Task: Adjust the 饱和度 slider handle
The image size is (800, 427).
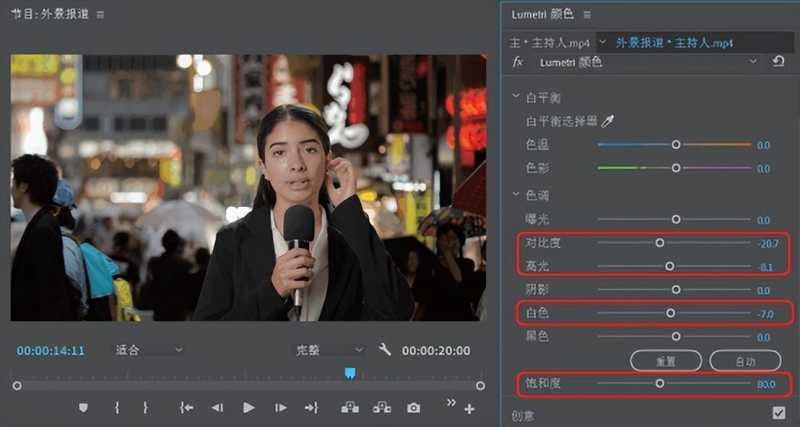Action: pos(660,384)
